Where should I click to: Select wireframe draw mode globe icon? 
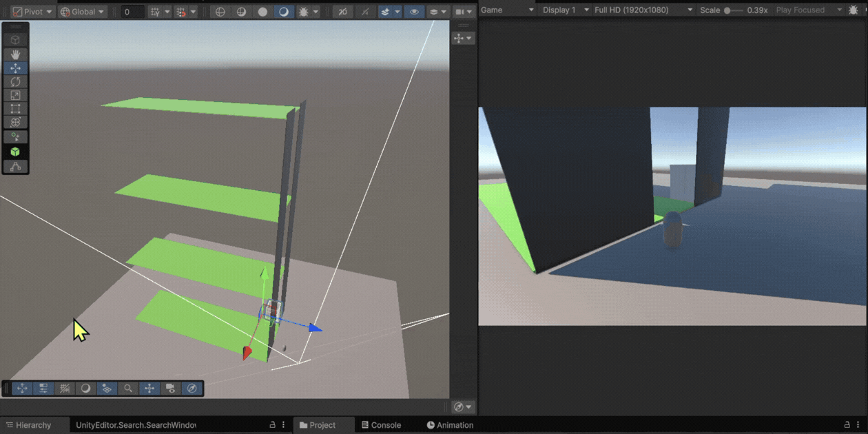220,12
